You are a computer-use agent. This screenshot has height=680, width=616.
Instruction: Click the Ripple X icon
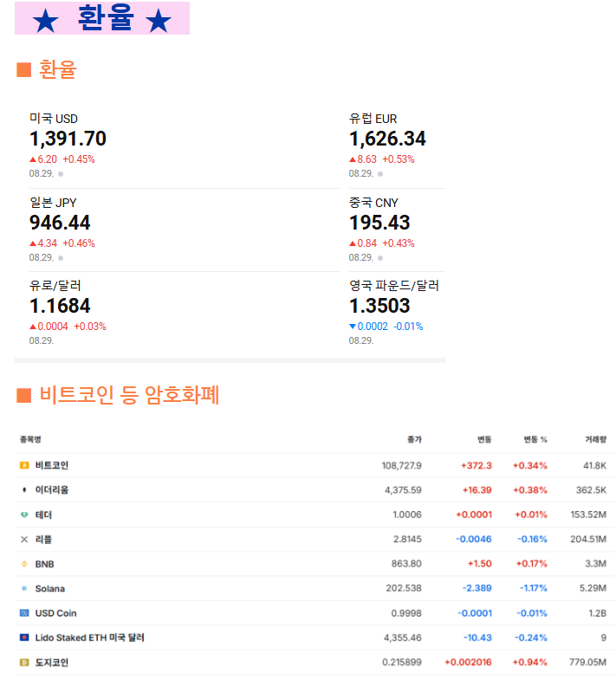(x=24, y=540)
